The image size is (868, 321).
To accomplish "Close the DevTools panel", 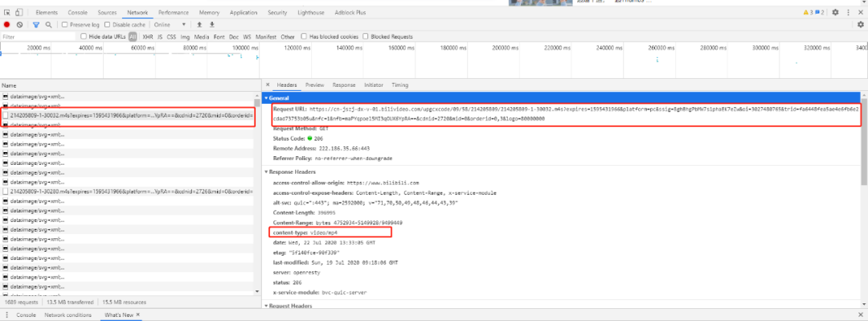I will [x=861, y=12].
